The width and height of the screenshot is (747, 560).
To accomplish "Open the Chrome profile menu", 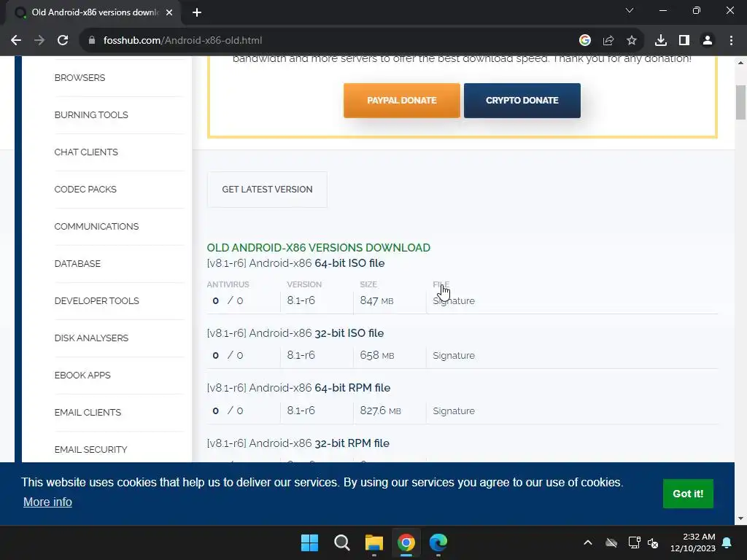I will (x=708, y=41).
